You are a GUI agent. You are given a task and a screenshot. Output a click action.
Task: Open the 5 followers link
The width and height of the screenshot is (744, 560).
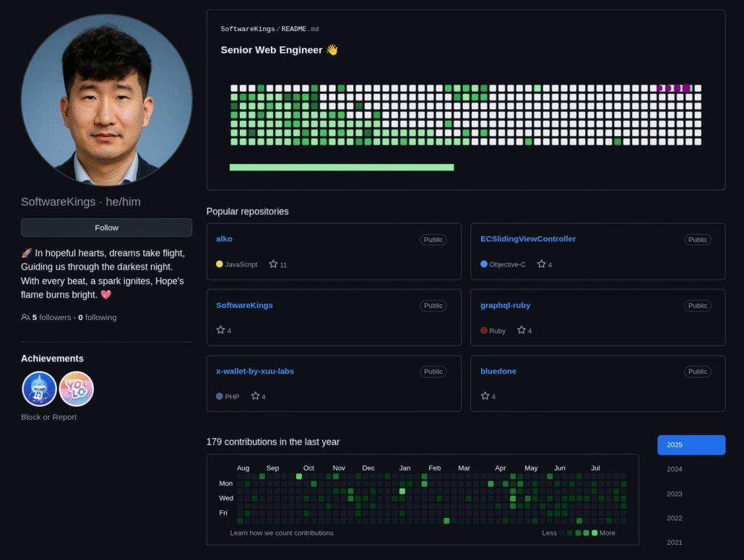(x=51, y=317)
